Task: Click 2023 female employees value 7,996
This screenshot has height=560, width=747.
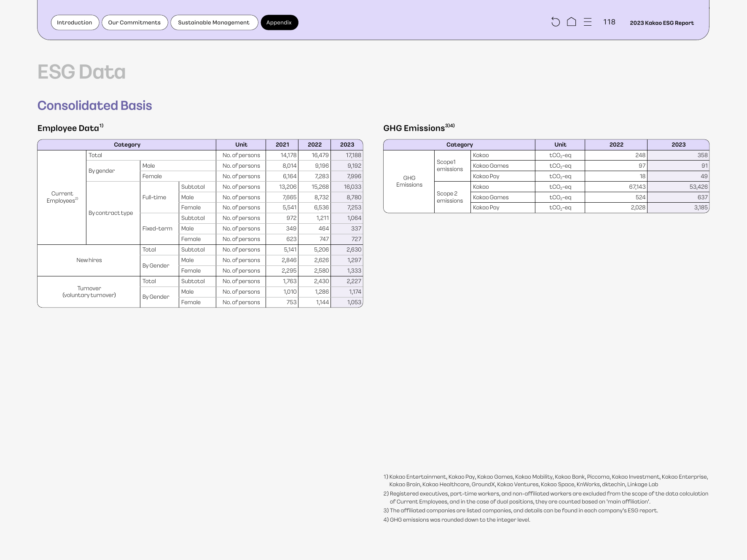Action: coord(354,176)
